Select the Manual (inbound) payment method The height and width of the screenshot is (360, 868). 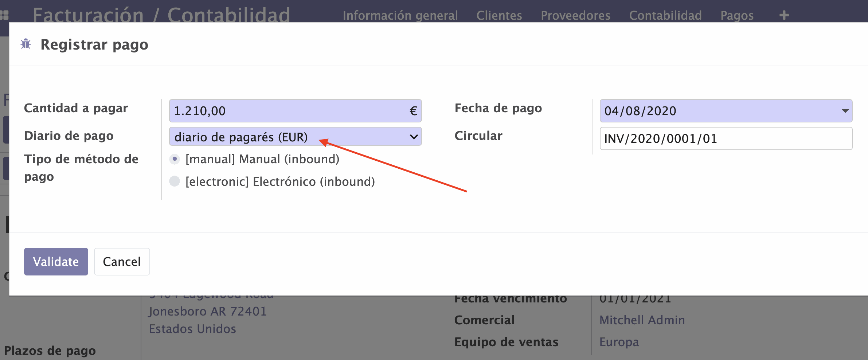tap(175, 159)
